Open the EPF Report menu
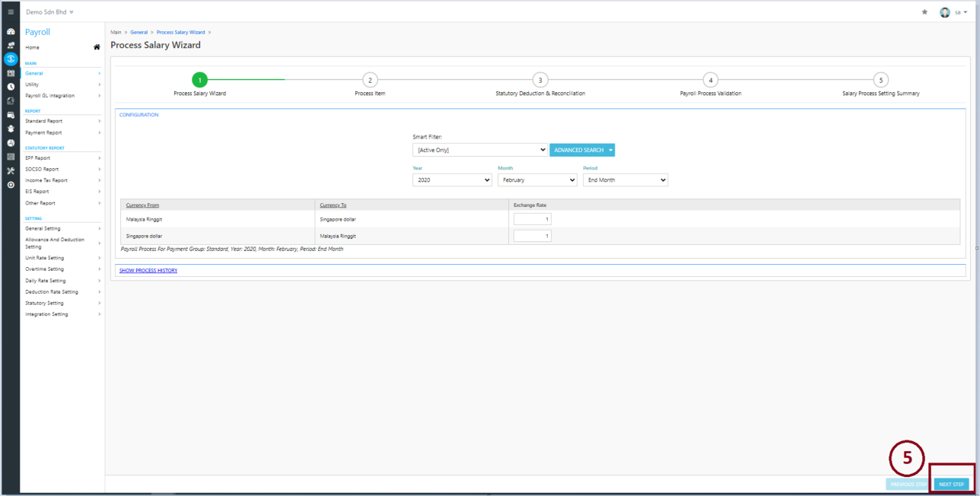 pos(62,157)
